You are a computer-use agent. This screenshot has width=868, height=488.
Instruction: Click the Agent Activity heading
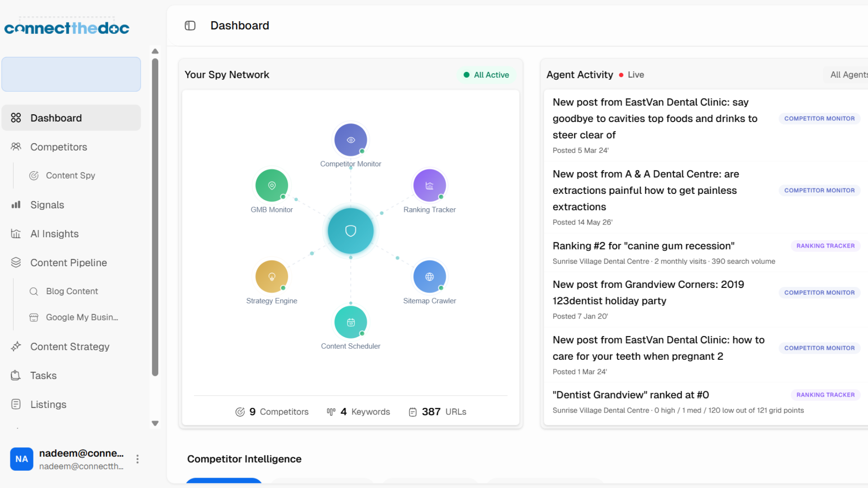[x=580, y=75]
